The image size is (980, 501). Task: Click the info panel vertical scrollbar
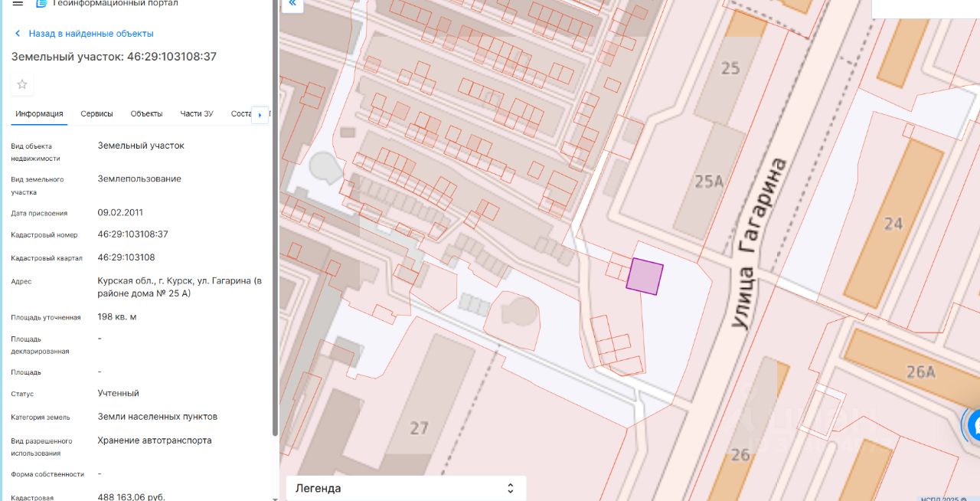click(x=275, y=218)
